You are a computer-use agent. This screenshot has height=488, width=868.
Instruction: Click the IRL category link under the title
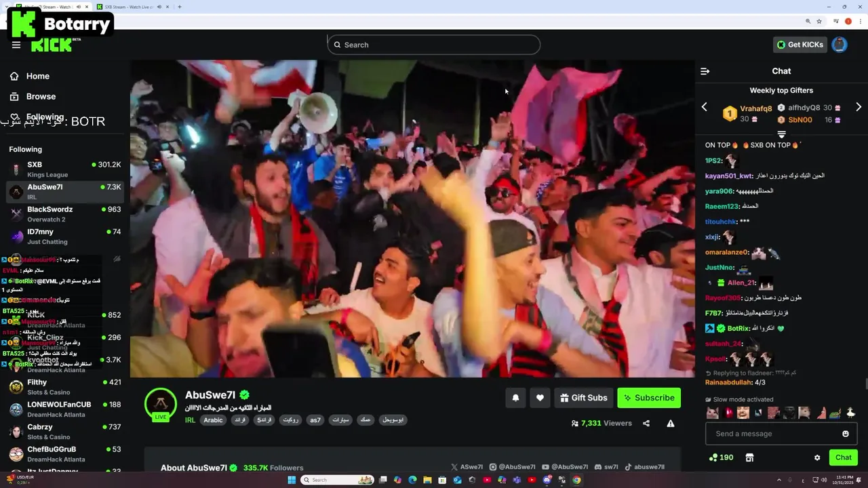[x=190, y=420]
